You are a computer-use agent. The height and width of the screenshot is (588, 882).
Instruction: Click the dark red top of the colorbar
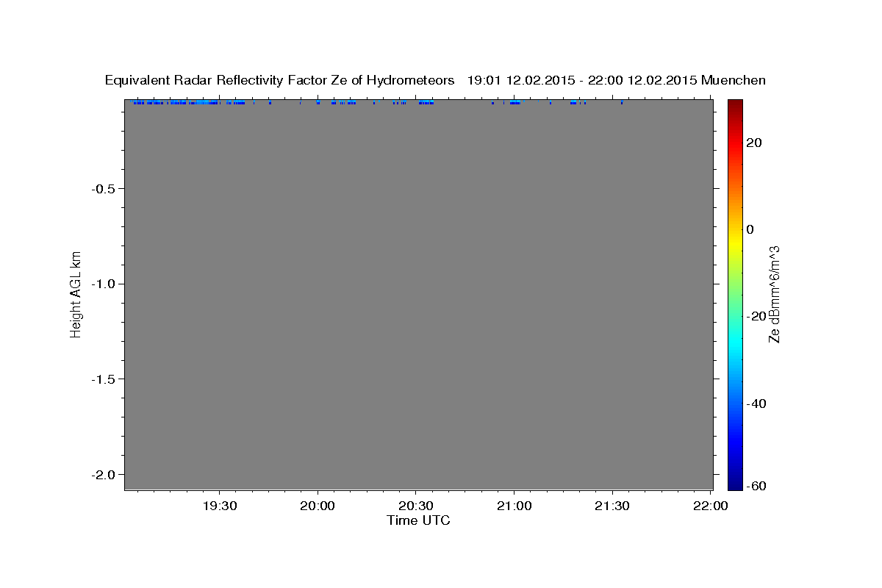click(735, 104)
